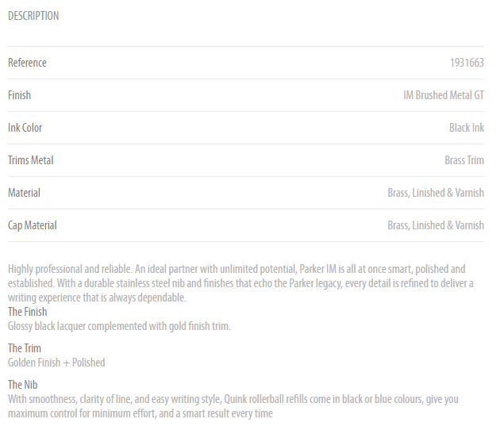Screen dimensions: 504x430
Task: Select the Golden Finish + Polished text
Action: [x=56, y=363]
